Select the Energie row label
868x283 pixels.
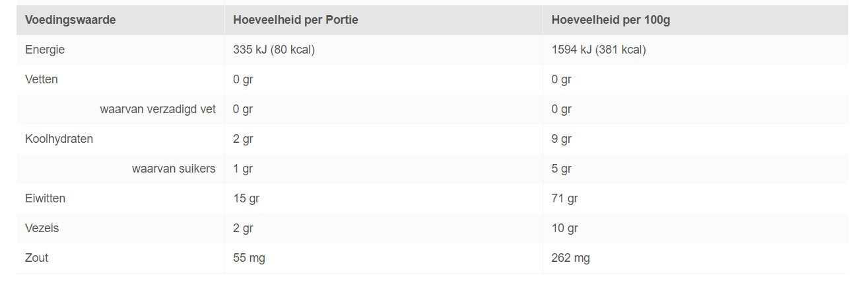[x=45, y=50]
